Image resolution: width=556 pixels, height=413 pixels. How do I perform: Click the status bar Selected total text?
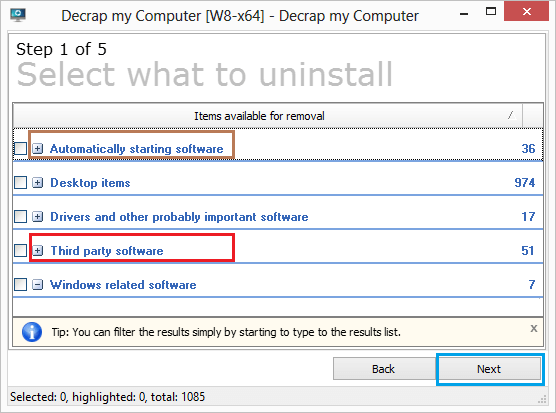(x=107, y=397)
